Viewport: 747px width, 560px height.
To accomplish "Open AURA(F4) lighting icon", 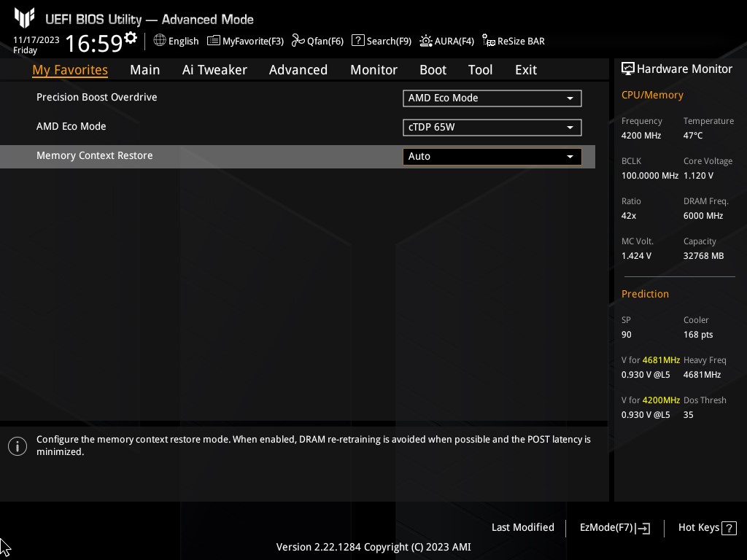I will (x=425, y=41).
